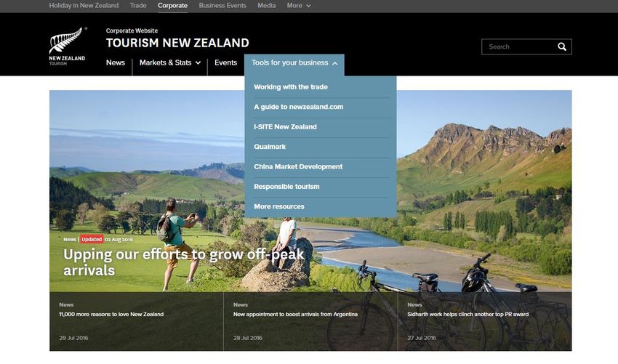Read Upping our efforts headline article
The width and height of the screenshot is (618, 364).
pos(184,262)
